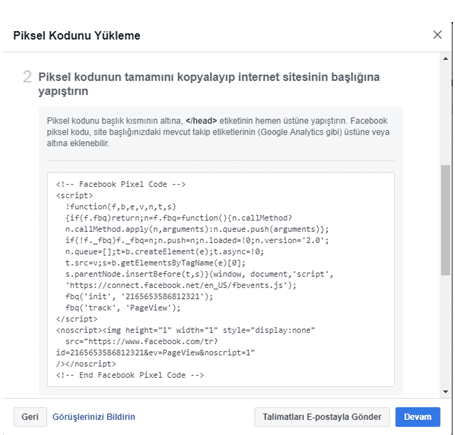455x435 pixels.
Task: Click the closing </script> tag line
Action: click(x=77, y=319)
